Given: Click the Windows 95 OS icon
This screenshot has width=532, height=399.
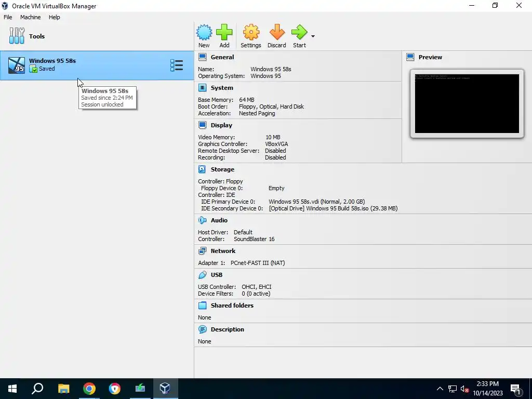Looking at the screenshot, I should click(17, 65).
